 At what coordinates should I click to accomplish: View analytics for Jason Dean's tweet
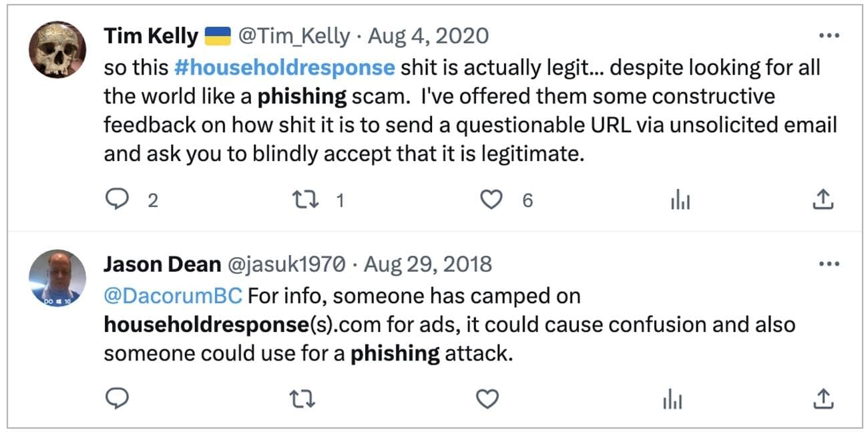(x=673, y=399)
